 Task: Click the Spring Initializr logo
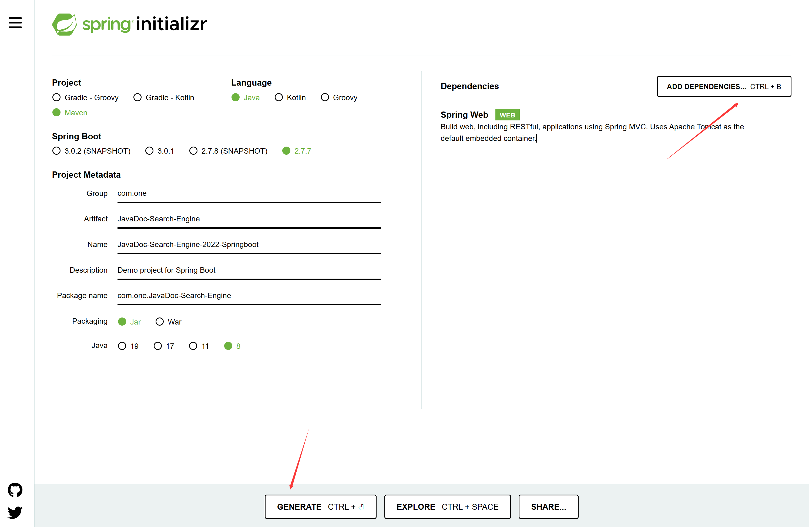[129, 24]
